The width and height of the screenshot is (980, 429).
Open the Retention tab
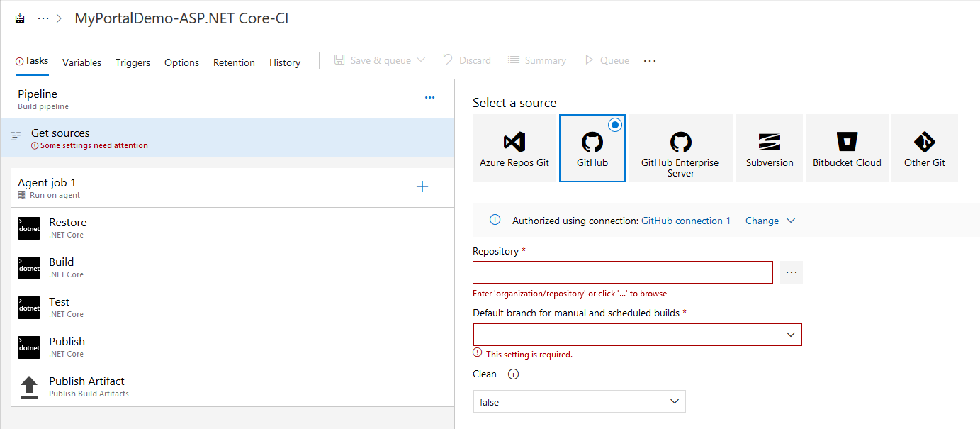pos(234,62)
